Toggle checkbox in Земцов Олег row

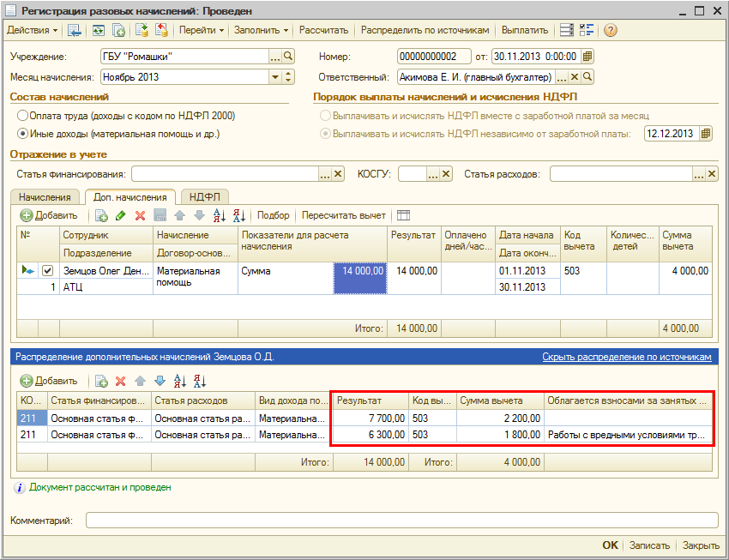pyautogui.click(x=48, y=271)
